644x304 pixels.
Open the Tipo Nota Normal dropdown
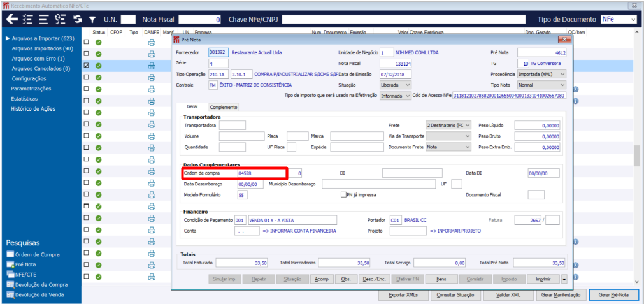pyautogui.click(x=541, y=85)
